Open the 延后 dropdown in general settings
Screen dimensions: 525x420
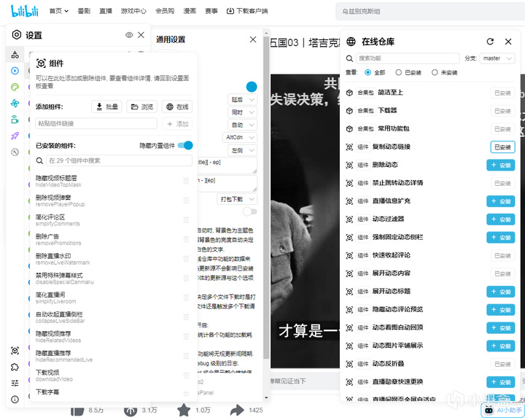(242, 99)
